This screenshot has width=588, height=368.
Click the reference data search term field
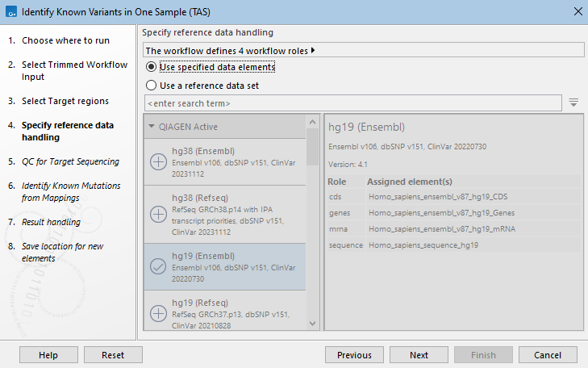pyautogui.click(x=352, y=103)
